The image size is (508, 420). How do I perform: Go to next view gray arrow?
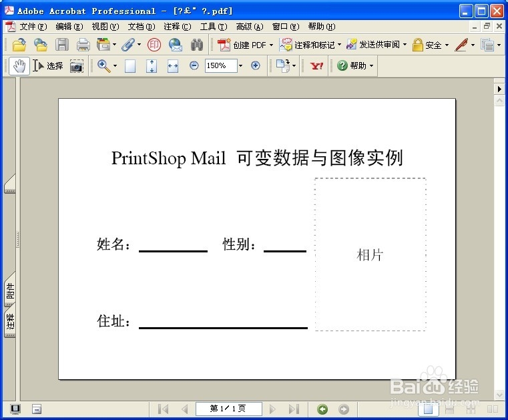coord(344,409)
